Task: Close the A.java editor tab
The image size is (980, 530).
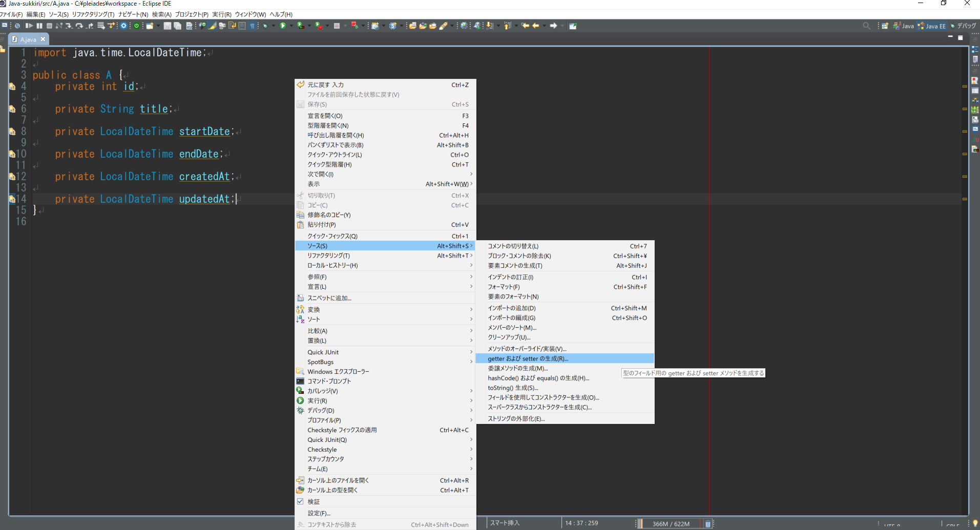Action: click(43, 39)
